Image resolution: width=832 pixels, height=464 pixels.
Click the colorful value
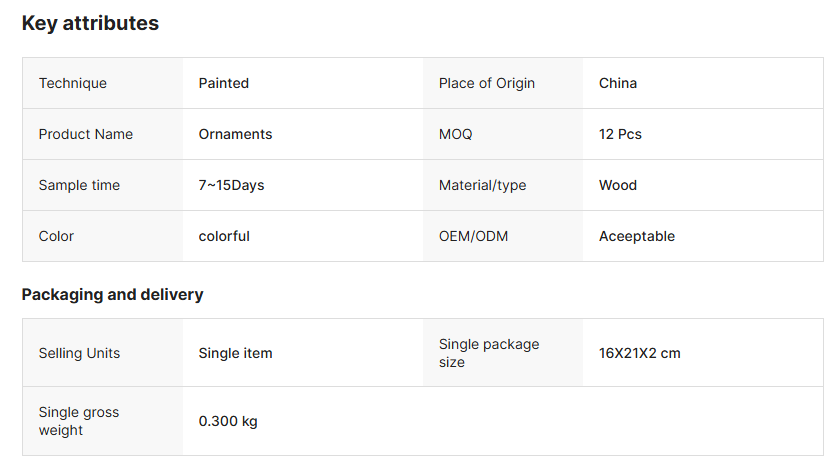[x=224, y=236]
